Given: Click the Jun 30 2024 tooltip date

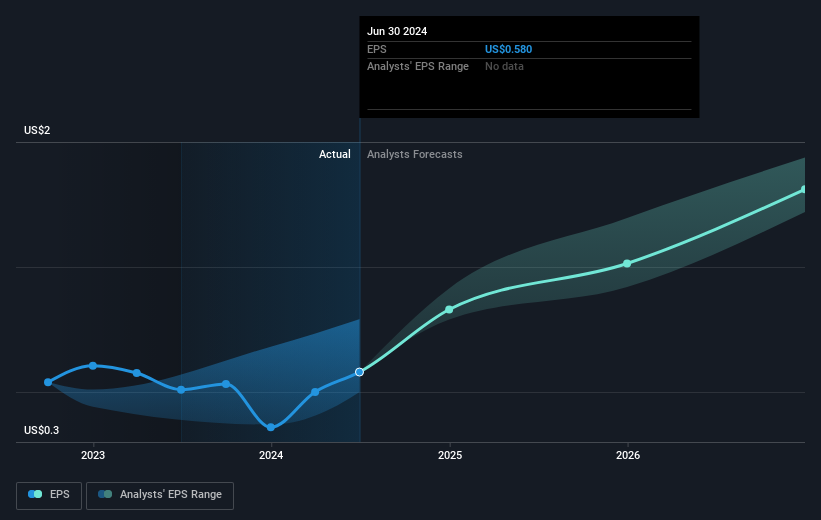Looking at the screenshot, I should [x=397, y=31].
